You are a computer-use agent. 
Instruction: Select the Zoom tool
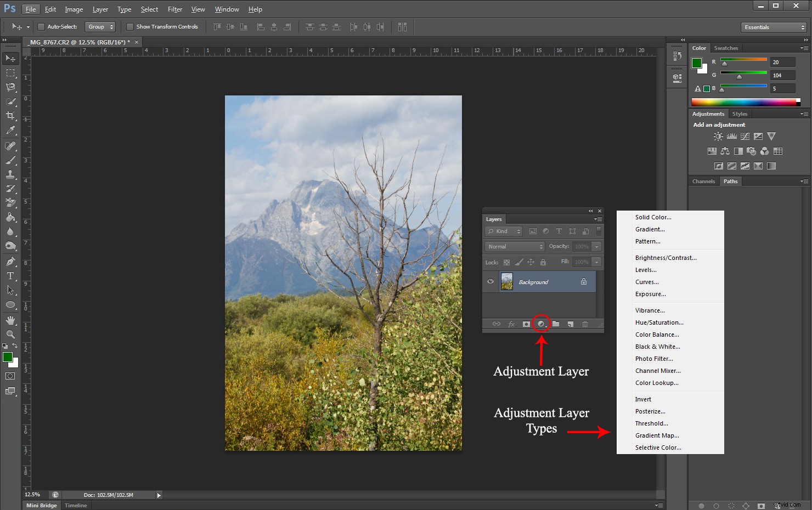click(10, 335)
